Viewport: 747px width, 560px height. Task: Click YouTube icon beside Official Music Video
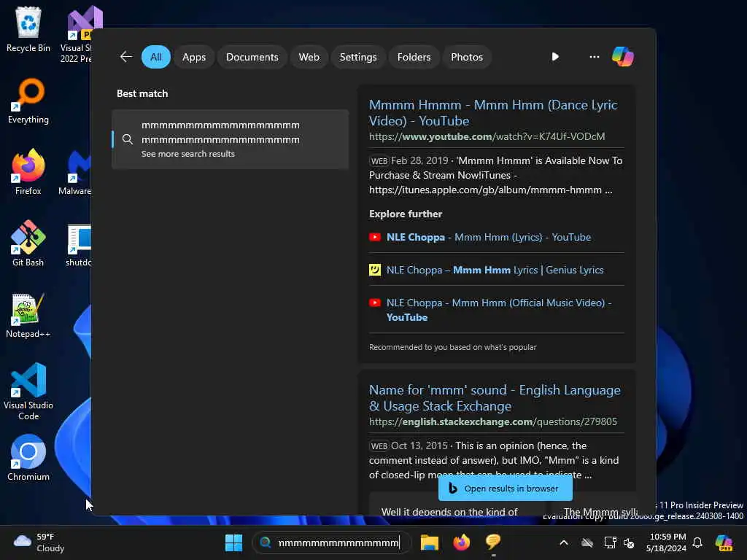click(375, 303)
